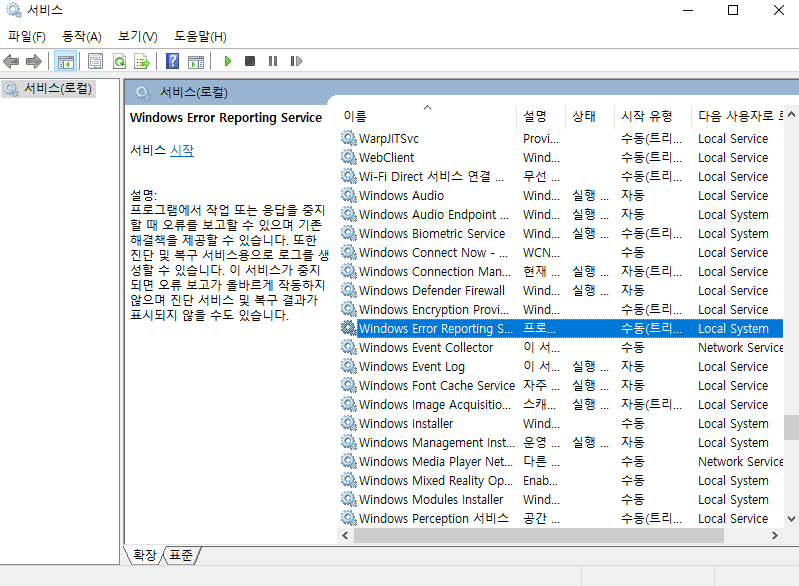
Task: Sort by the 이름 column header
Action: [x=427, y=116]
